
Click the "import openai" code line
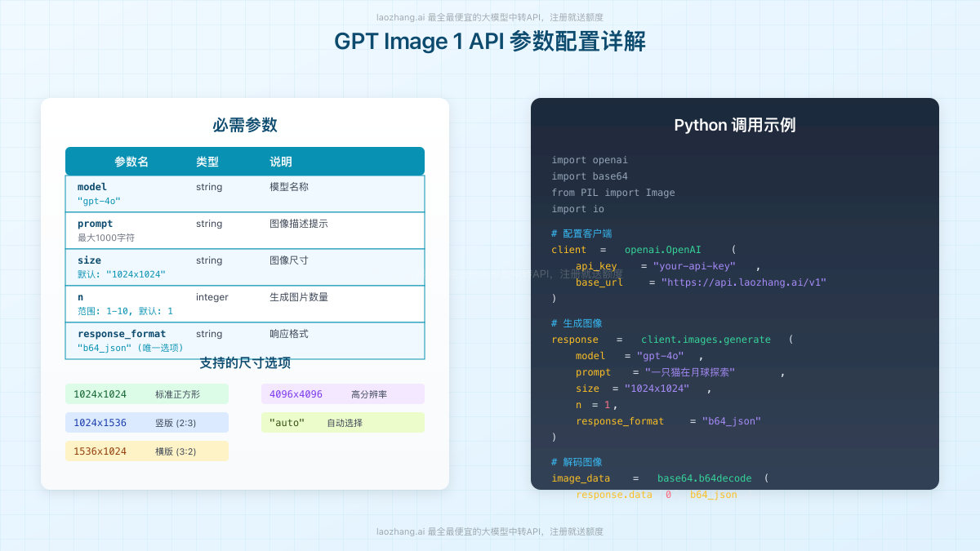click(590, 160)
